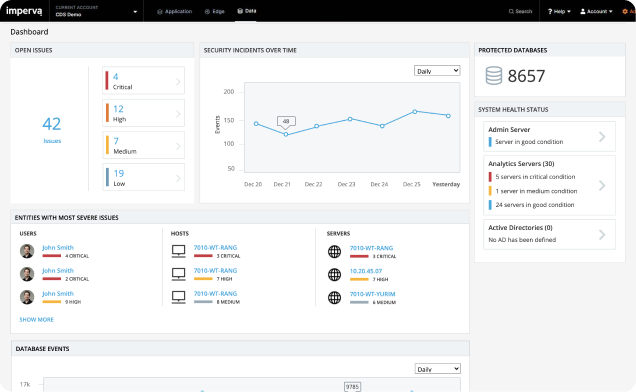Viewport: 636px width, 392px height.
Task: Click the 8657 protected databases count
Action: point(526,76)
